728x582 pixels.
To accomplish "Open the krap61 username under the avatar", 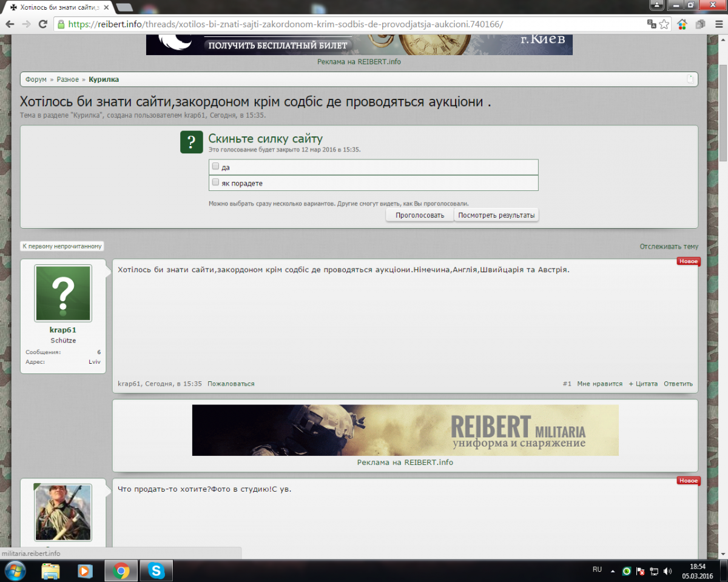I will (63, 330).
